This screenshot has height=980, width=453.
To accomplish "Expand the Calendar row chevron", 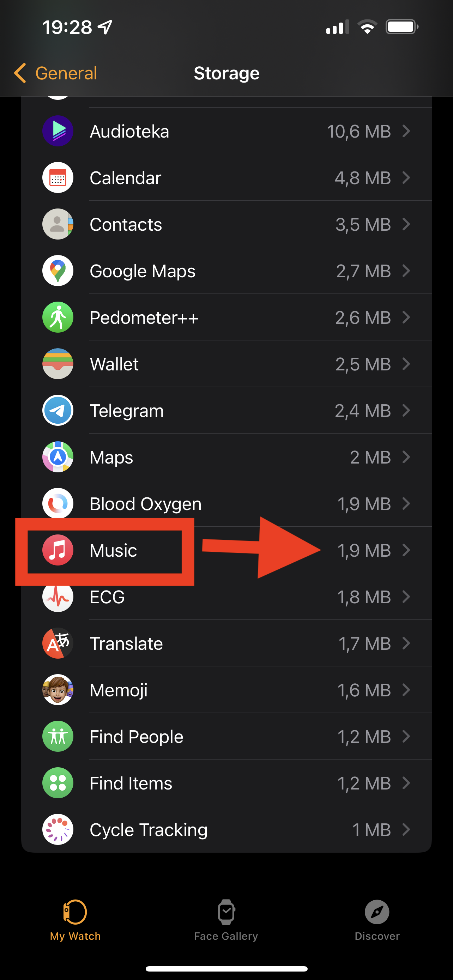I will pos(406,178).
